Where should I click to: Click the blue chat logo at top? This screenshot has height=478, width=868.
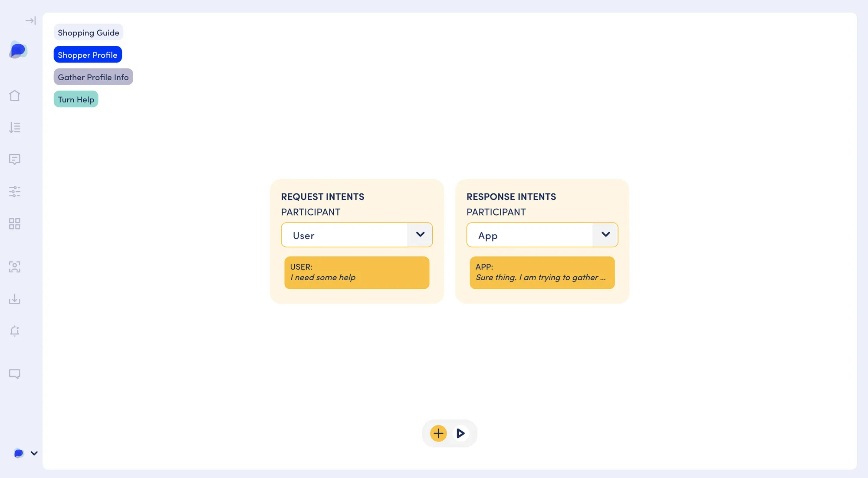(x=18, y=50)
